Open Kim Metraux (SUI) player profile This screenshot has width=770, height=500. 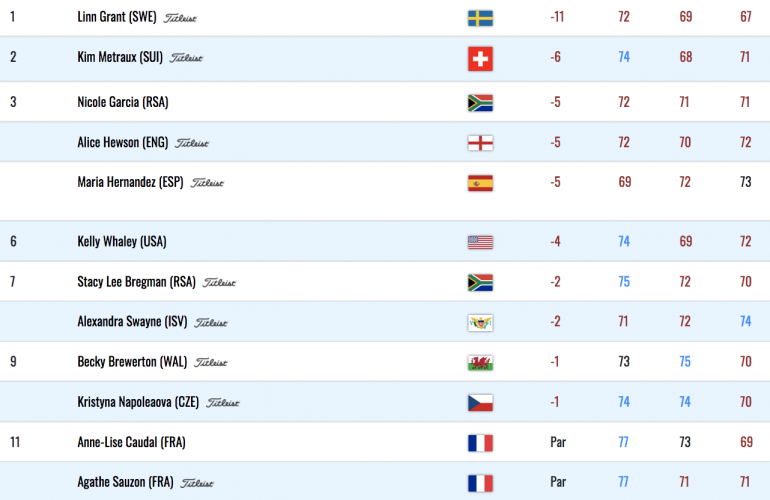120,57
